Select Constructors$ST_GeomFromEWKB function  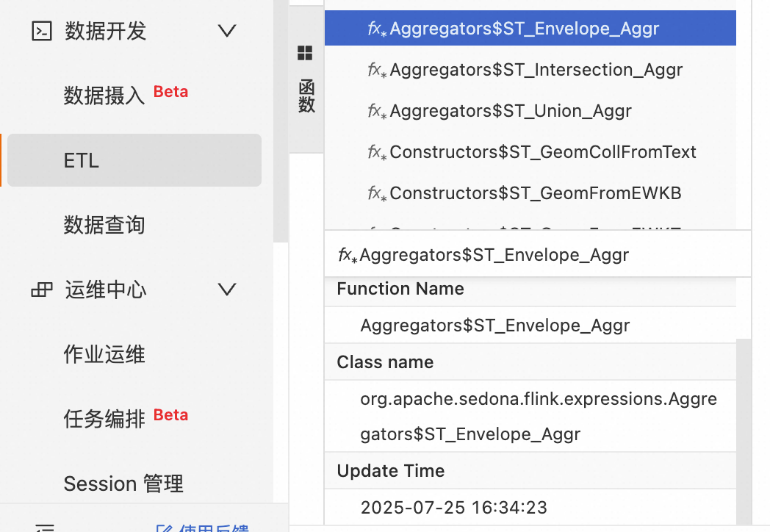[x=530, y=193]
